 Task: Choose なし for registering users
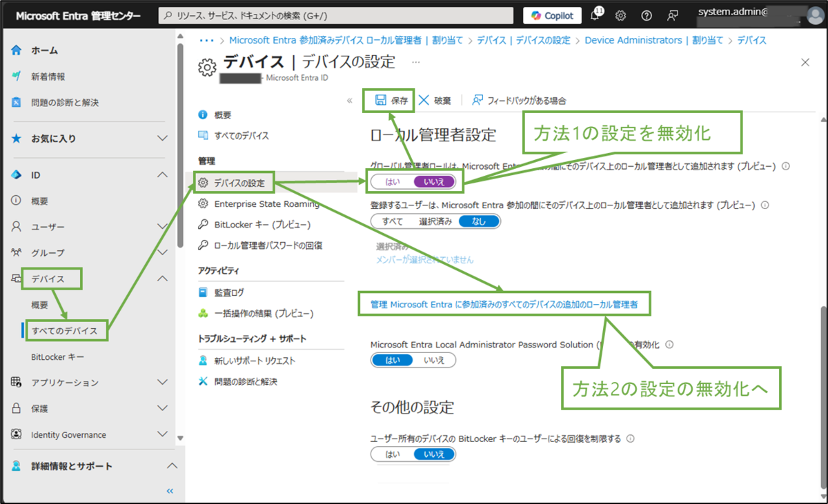479,221
